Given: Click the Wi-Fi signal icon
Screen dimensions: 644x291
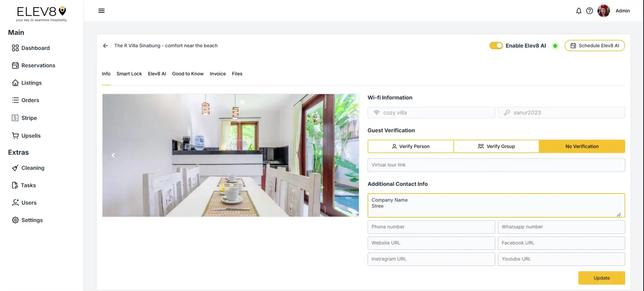Looking at the screenshot, I should tap(377, 113).
